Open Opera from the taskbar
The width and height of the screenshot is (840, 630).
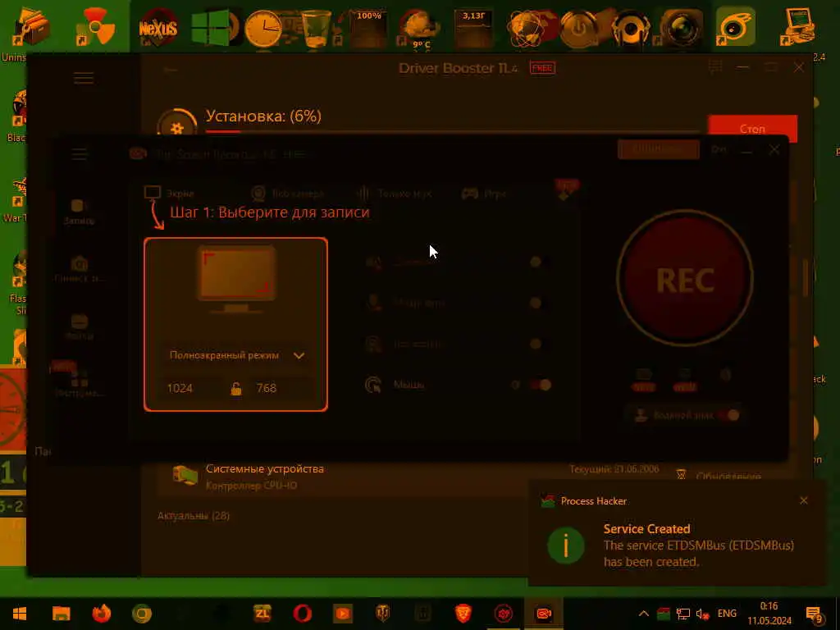pyautogui.click(x=302, y=613)
